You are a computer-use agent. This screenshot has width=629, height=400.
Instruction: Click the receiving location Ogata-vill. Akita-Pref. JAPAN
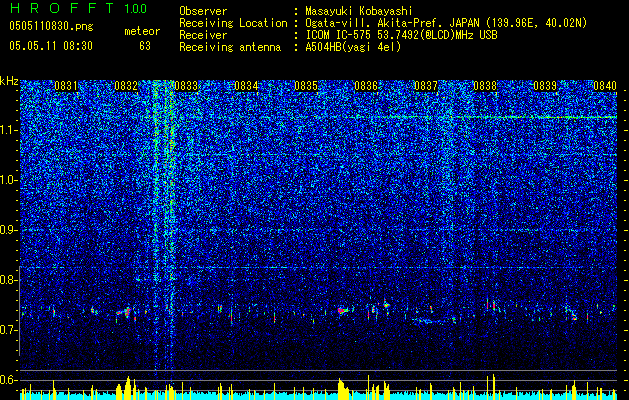coord(393,23)
